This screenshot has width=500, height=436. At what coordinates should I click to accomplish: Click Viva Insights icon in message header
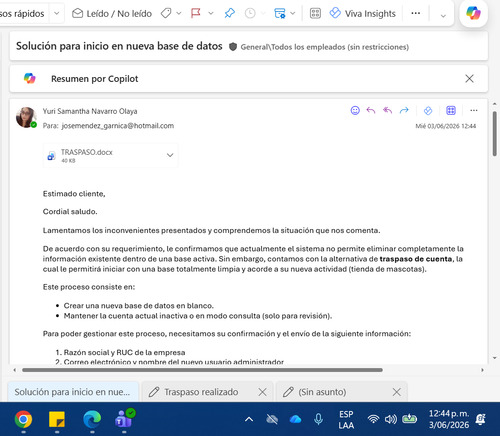pos(428,110)
